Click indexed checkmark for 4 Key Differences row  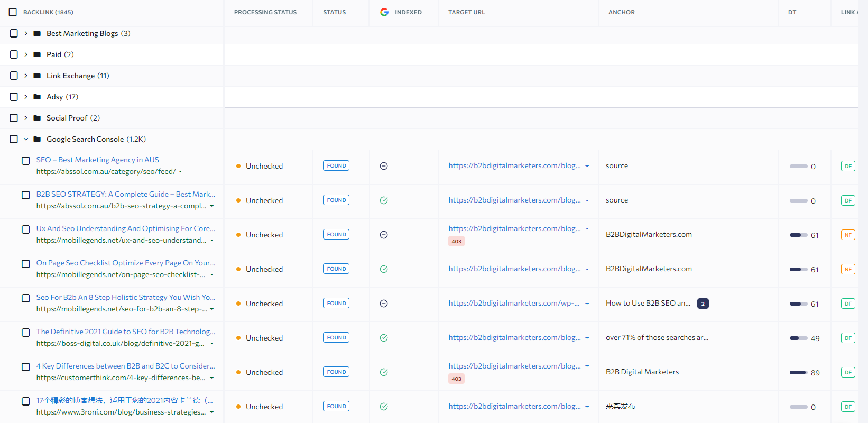click(384, 372)
